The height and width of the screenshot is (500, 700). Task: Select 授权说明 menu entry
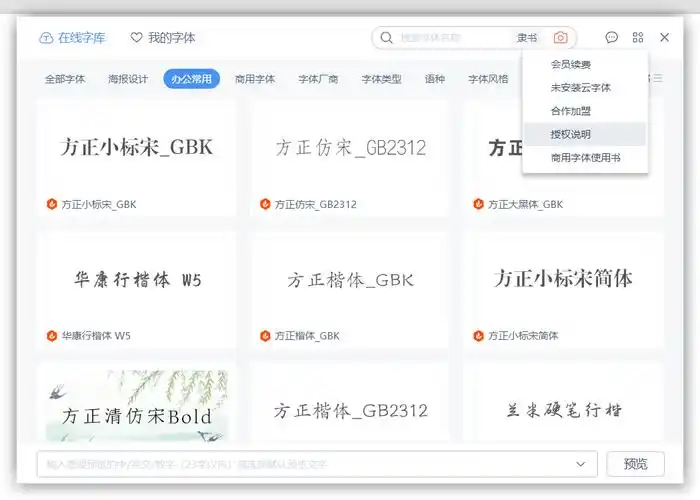click(585, 134)
